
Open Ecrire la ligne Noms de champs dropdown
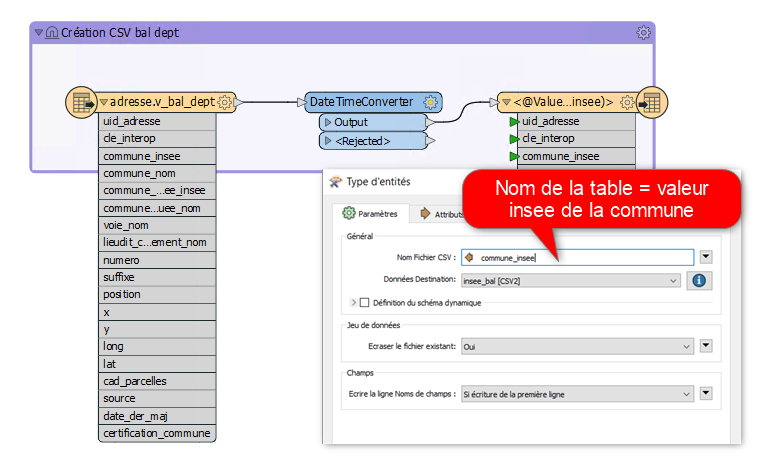577,394
